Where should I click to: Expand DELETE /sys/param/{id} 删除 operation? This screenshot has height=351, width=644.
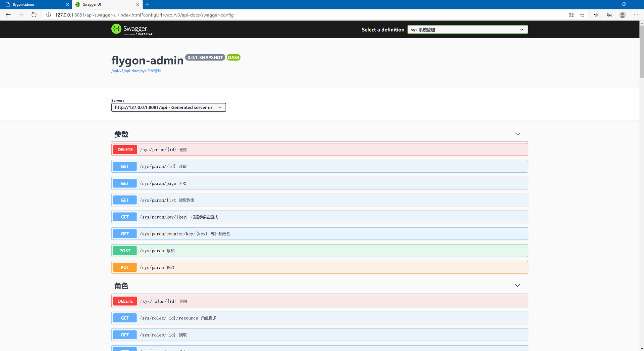pyautogui.click(x=320, y=149)
